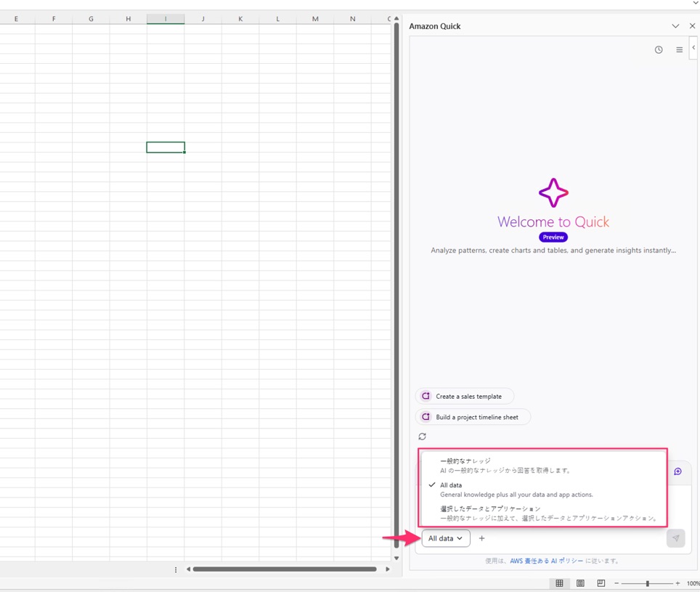Screen dimensions: 700x592
Task: Select column F header
Action: coord(54,19)
